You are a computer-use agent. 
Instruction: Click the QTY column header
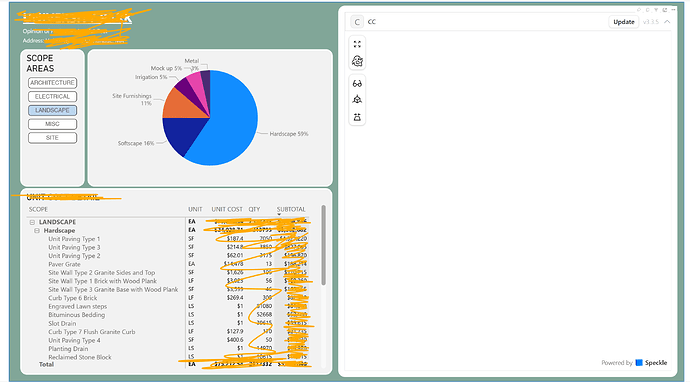pos(254,209)
